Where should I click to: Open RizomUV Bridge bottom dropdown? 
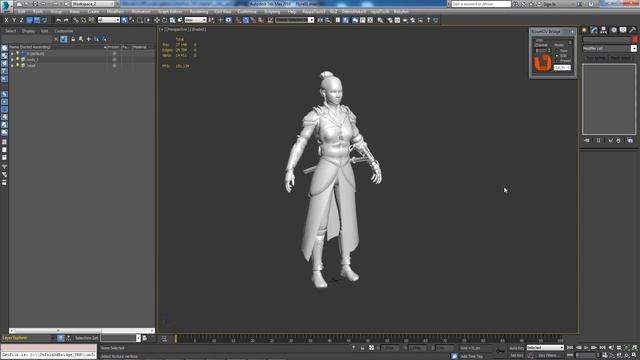(x=562, y=67)
